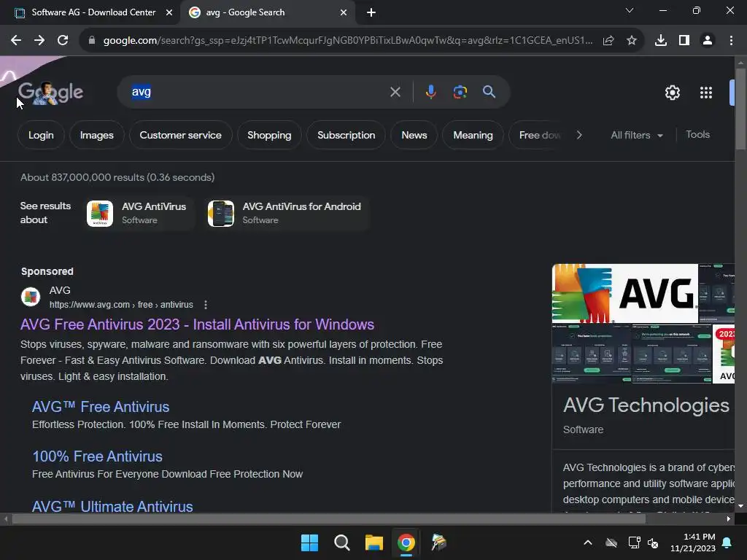
Task: Open the Windows Start menu
Action: pyautogui.click(x=309, y=542)
